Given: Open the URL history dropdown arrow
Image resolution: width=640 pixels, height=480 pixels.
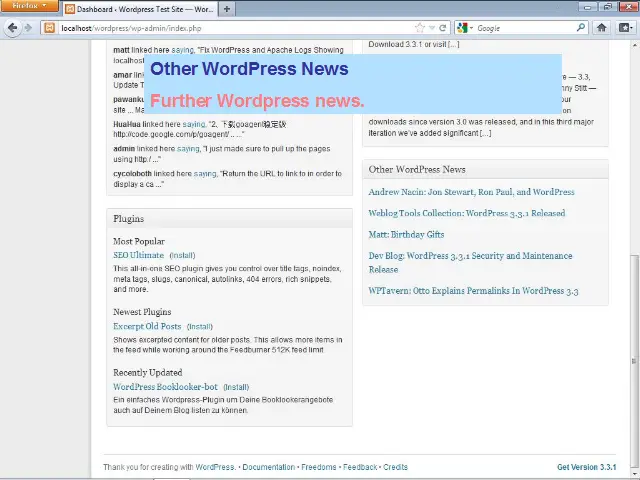Looking at the screenshot, I should click(x=432, y=28).
